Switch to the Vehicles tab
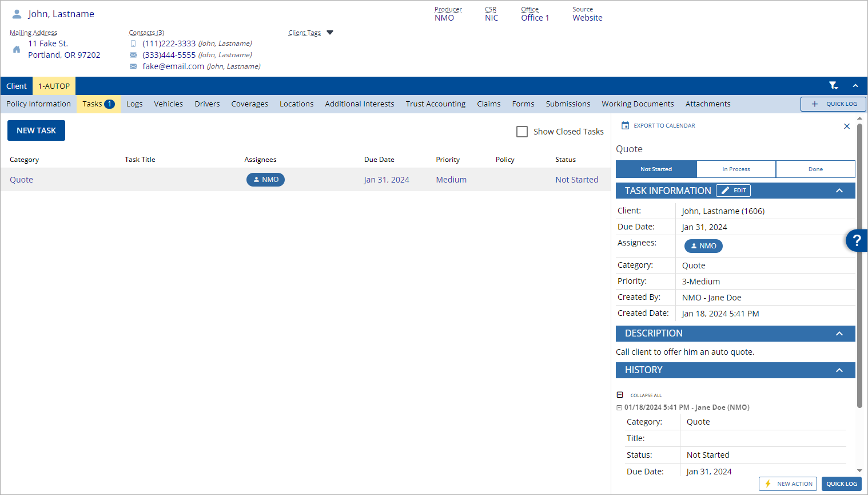 tap(168, 104)
